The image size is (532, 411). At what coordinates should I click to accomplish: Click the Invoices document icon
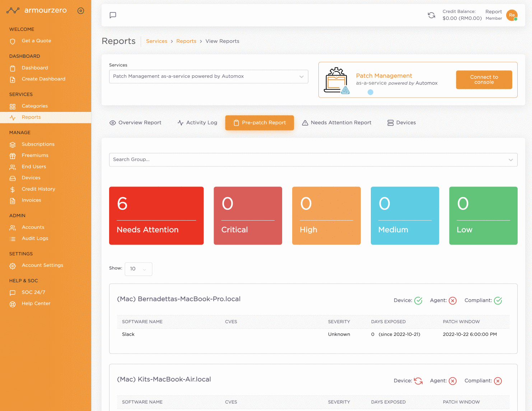(x=13, y=201)
